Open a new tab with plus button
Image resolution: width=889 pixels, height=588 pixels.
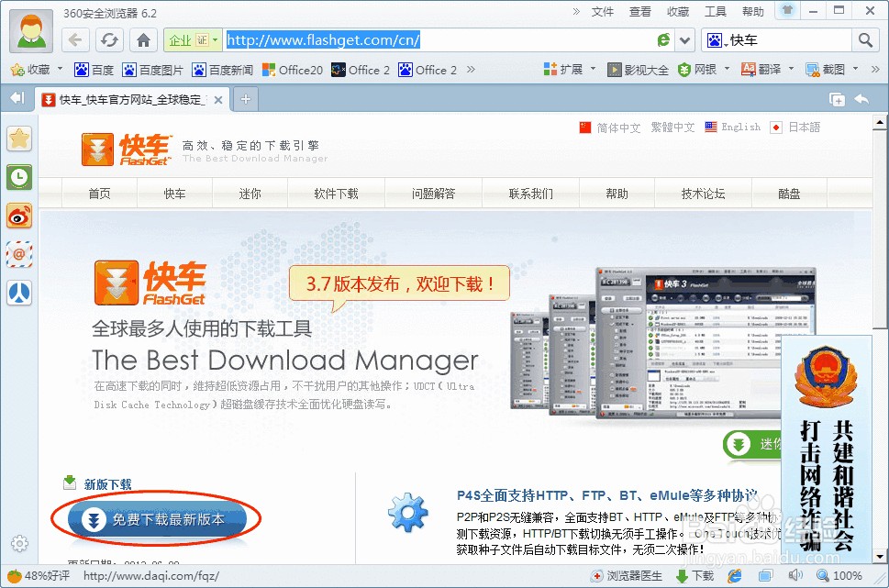point(246,99)
